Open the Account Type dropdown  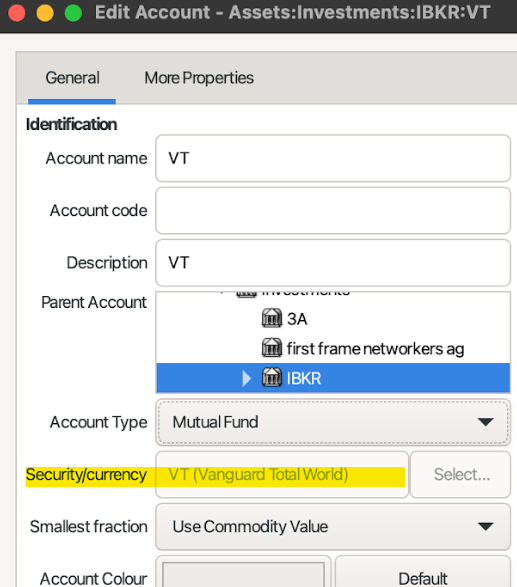coord(333,422)
